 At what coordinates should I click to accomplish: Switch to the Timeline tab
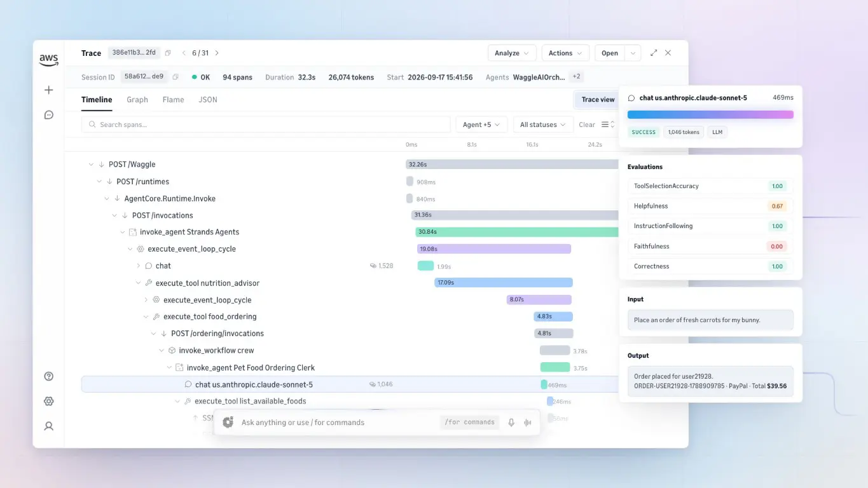point(97,100)
